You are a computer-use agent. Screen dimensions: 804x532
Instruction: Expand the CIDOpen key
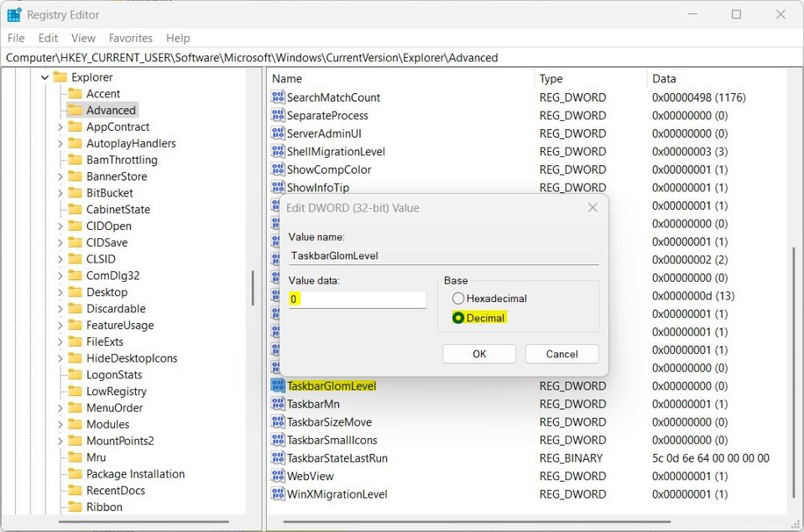click(x=60, y=226)
